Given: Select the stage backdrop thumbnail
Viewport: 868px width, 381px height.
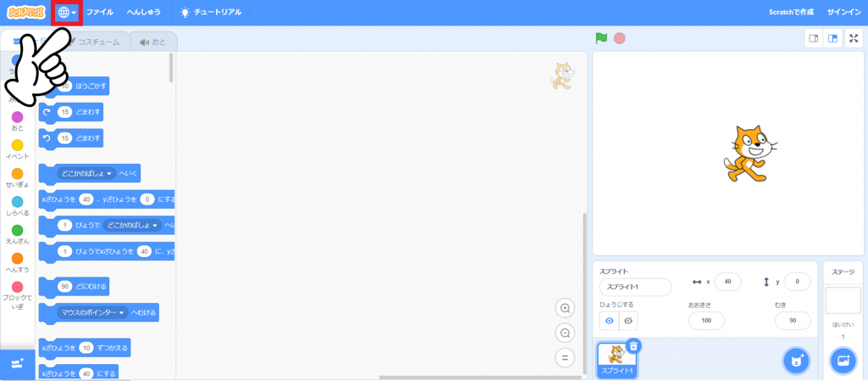Looking at the screenshot, I should pos(843,300).
